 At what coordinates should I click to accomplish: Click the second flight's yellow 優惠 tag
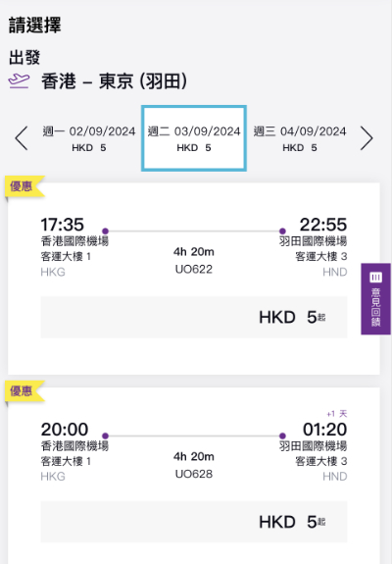(24, 391)
